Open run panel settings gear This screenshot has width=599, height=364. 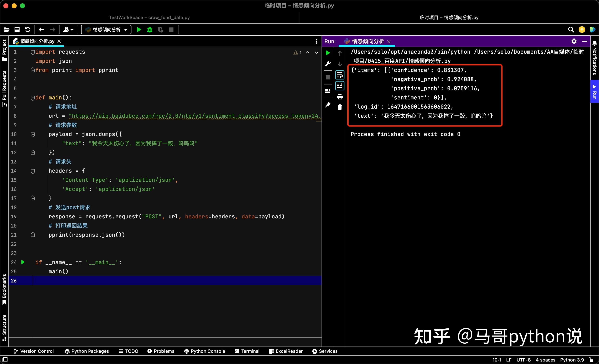click(574, 41)
